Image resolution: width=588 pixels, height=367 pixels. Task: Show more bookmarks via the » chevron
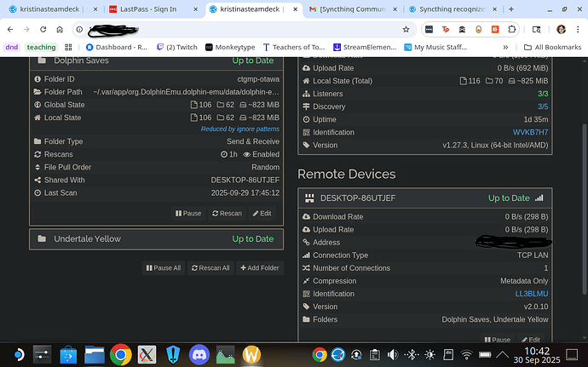click(x=505, y=47)
